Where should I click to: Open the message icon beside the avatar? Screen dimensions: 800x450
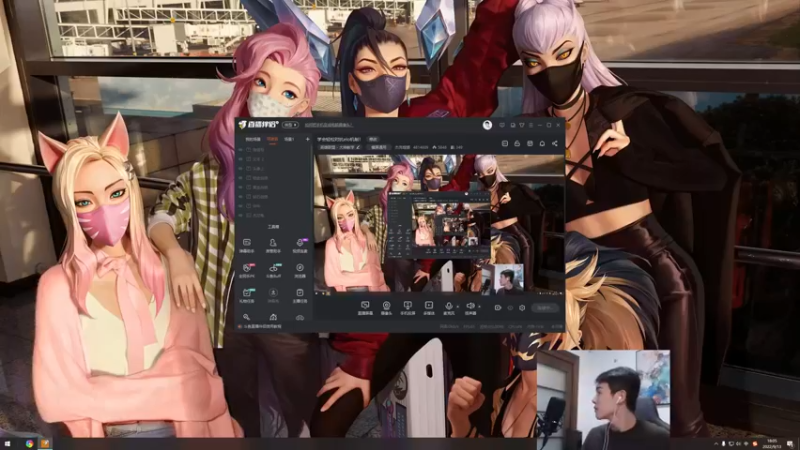pyautogui.click(x=502, y=125)
